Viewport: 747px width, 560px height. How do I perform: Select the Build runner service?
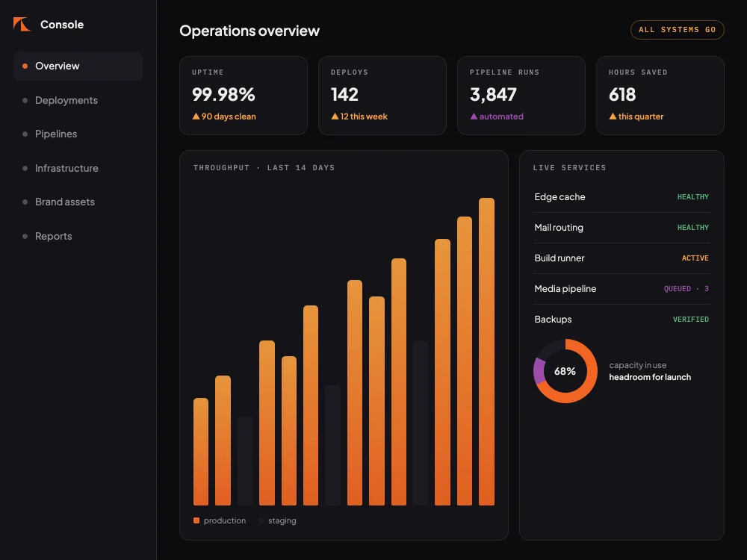pyautogui.click(x=622, y=258)
